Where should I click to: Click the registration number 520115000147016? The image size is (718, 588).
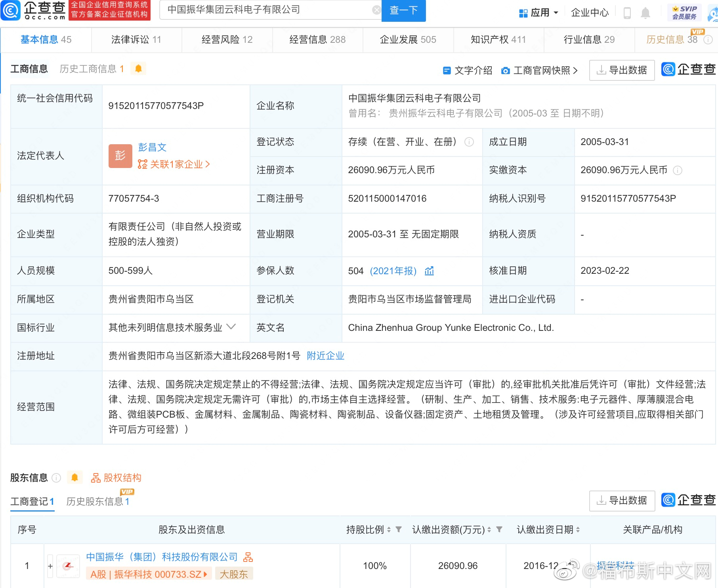pos(387,199)
